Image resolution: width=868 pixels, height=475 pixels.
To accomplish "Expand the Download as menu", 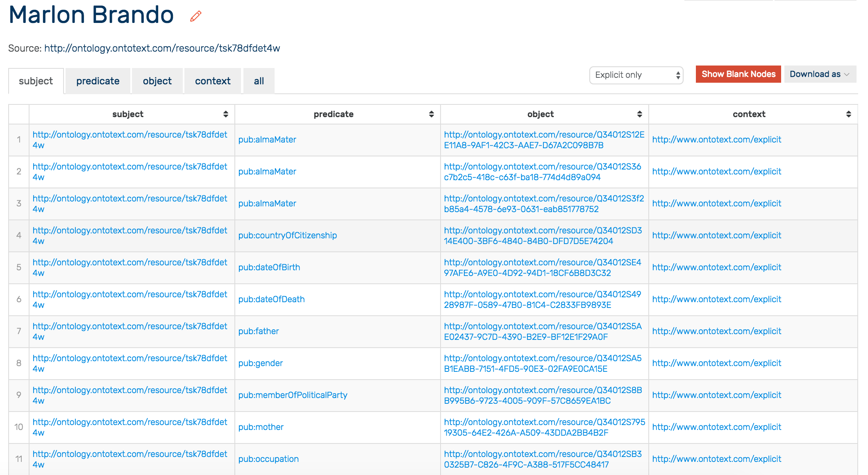I will coord(820,74).
